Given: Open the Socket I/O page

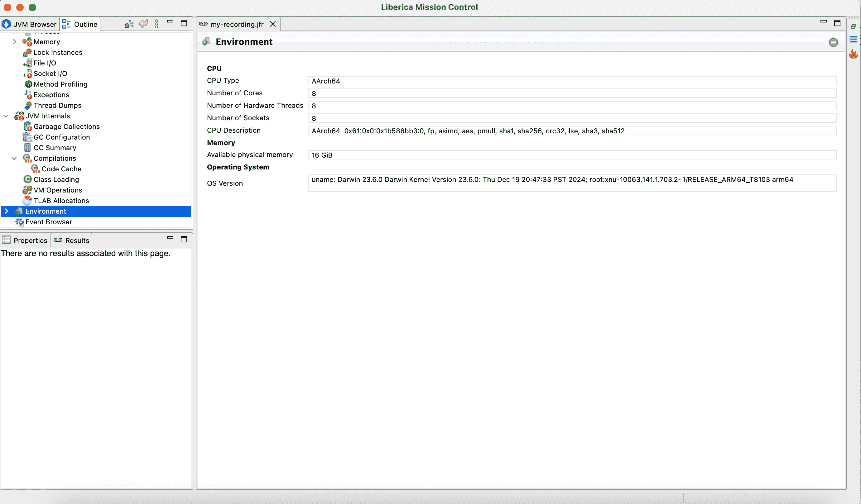Looking at the screenshot, I should tap(50, 74).
